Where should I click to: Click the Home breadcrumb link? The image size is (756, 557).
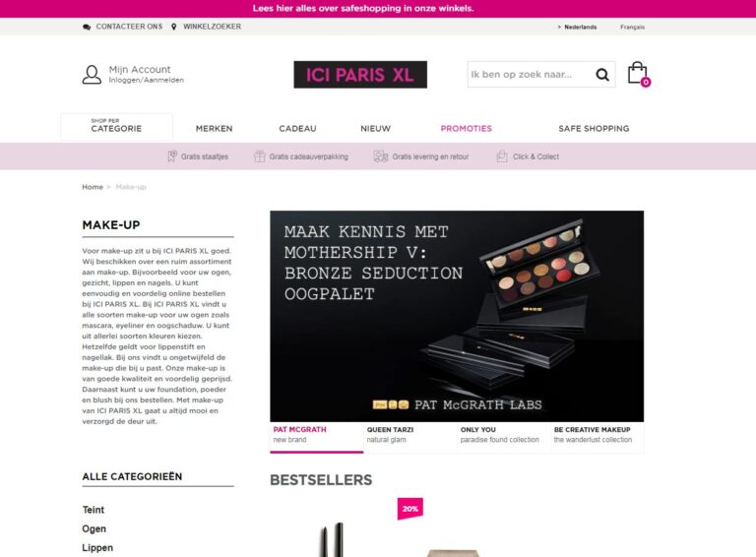[93, 187]
